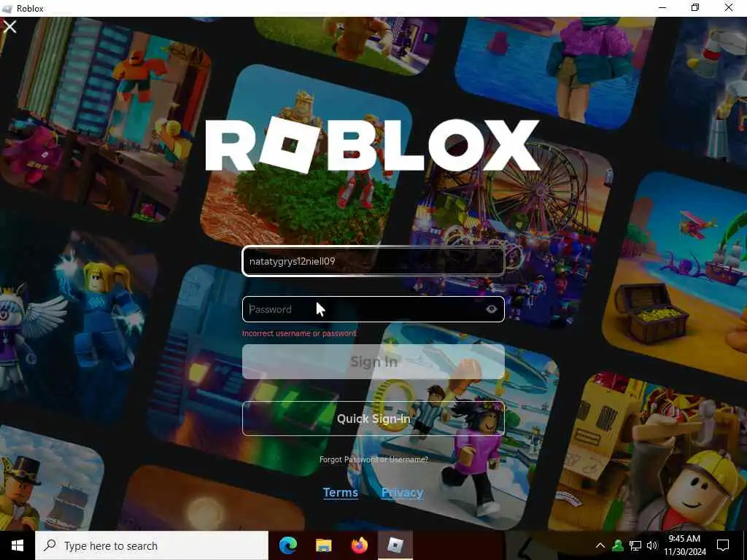The height and width of the screenshot is (560, 747).
Task: Open network status tray icon
Action: click(x=635, y=545)
